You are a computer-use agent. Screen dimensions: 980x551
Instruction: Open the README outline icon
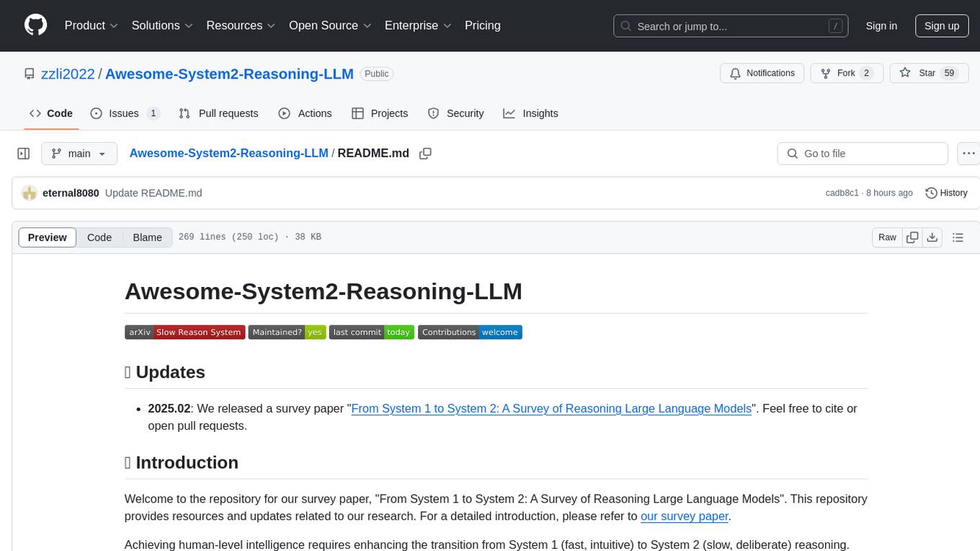pyautogui.click(x=958, y=237)
